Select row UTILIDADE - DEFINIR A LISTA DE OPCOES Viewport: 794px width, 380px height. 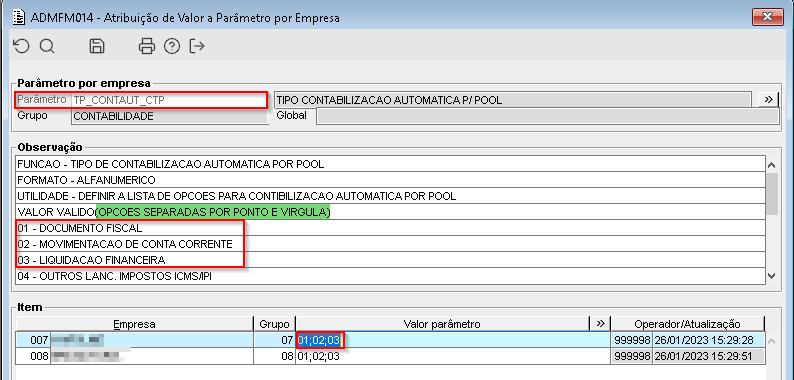(x=390, y=196)
